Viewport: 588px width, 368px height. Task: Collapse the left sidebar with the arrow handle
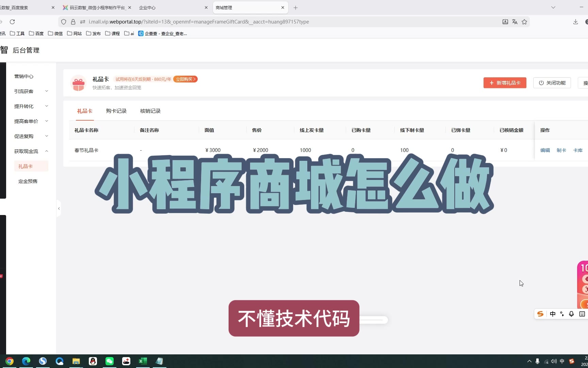(x=59, y=209)
